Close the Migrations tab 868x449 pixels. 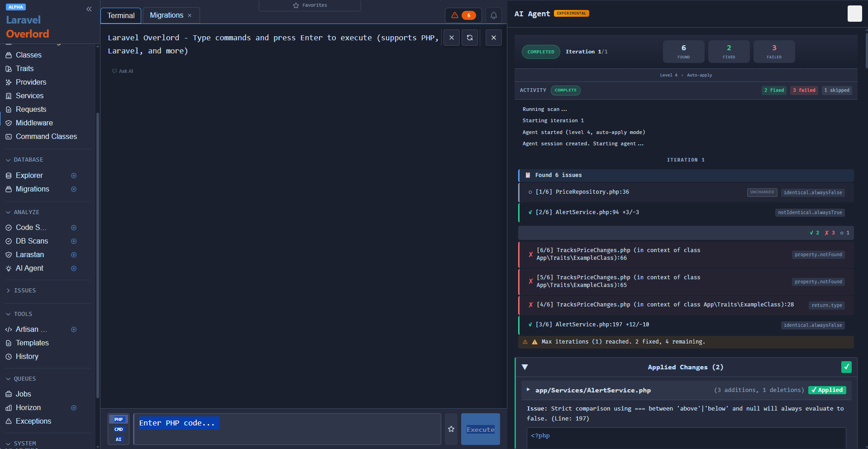tap(190, 15)
